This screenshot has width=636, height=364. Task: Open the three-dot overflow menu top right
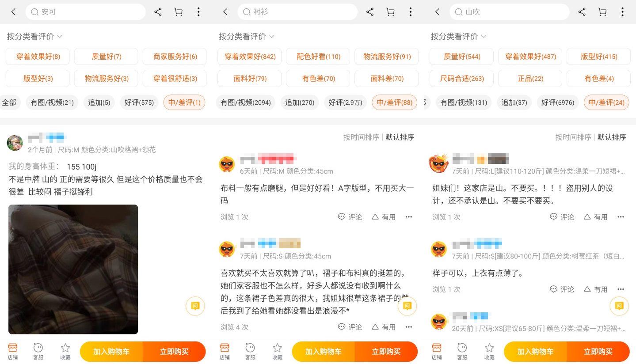click(x=622, y=12)
